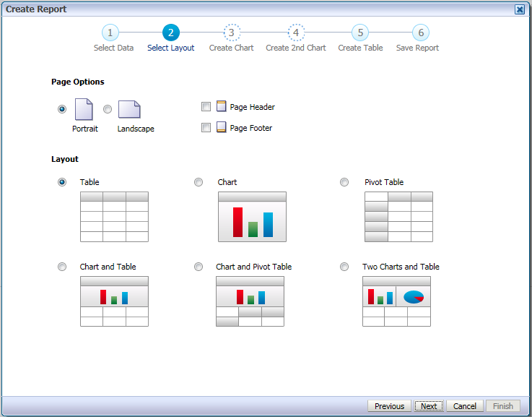Click the Chart and Table text label
The width and height of the screenshot is (532, 417).
coord(108,267)
